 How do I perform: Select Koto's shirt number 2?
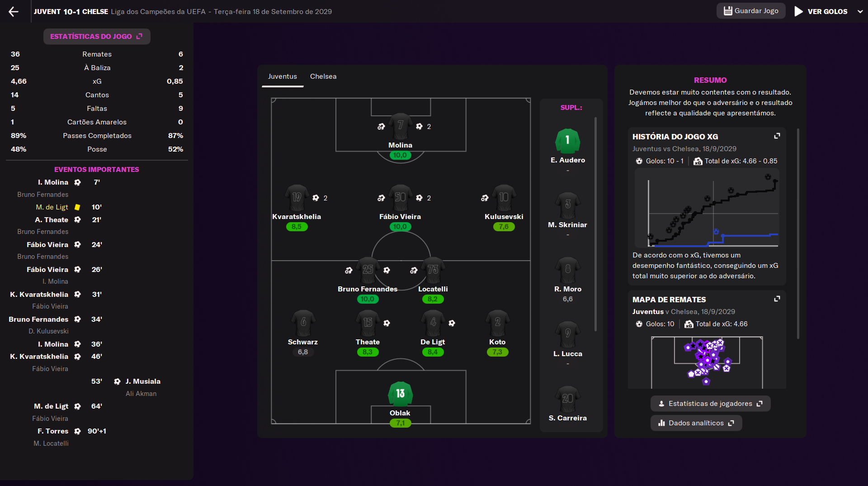pos(497,323)
